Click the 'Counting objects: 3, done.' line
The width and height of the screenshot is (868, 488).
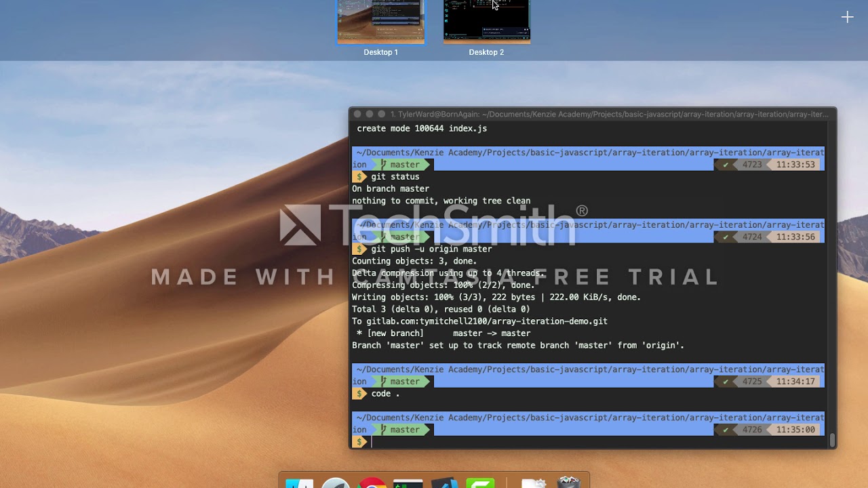pos(414,262)
